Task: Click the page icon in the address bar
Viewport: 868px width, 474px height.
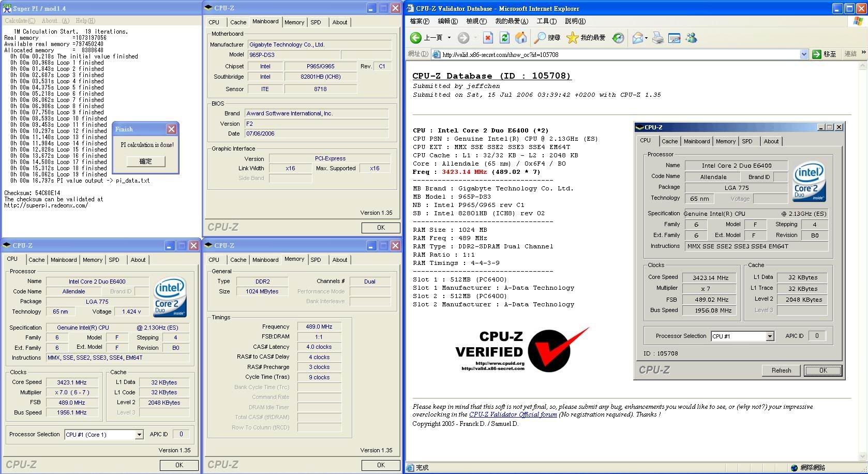Action: point(436,54)
